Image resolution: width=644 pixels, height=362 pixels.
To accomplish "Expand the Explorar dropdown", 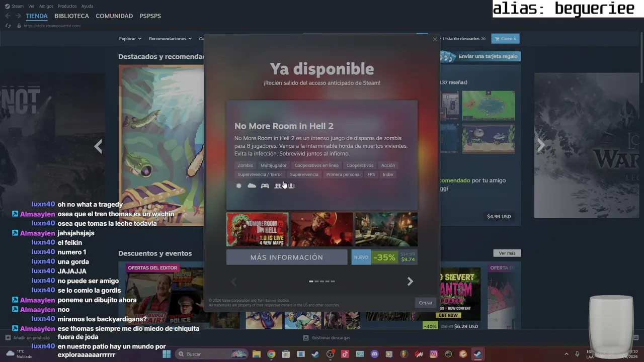I will point(130,39).
